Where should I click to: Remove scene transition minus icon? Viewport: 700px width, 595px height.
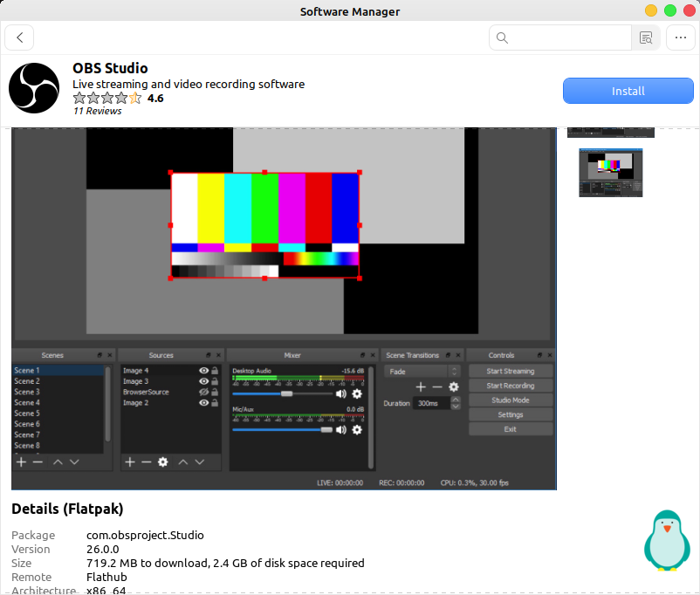(437, 387)
